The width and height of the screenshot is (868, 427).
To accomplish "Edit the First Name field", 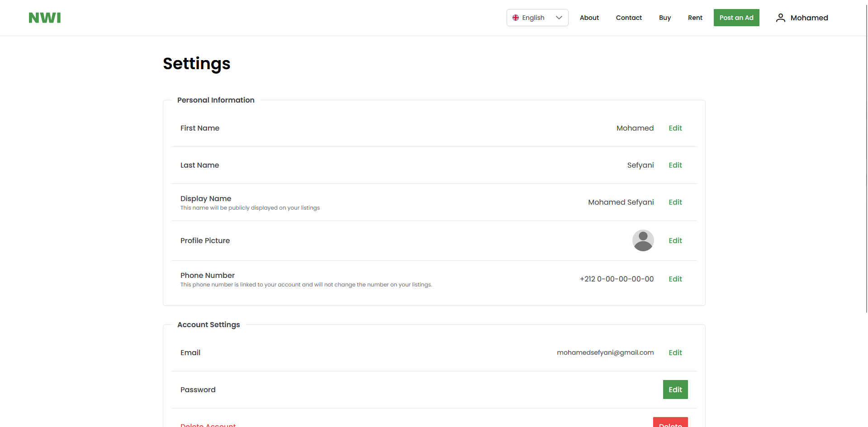I will click(675, 128).
